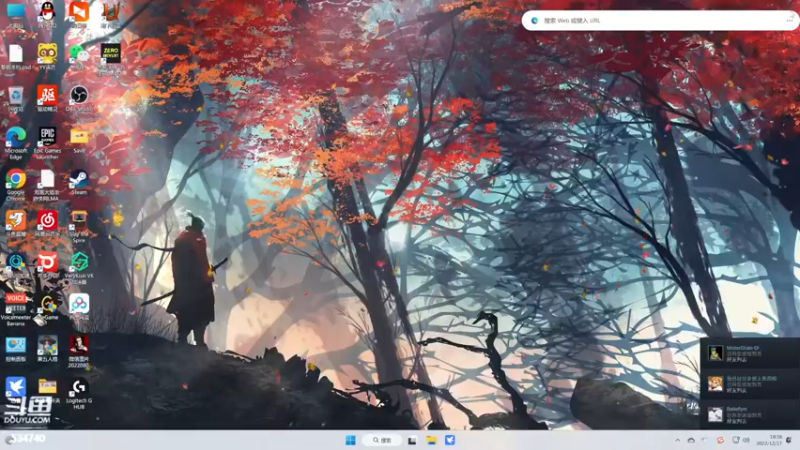The height and width of the screenshot is (450, 800).
Task: Launch the YY raccoon app shortcut
Action: 47,57
